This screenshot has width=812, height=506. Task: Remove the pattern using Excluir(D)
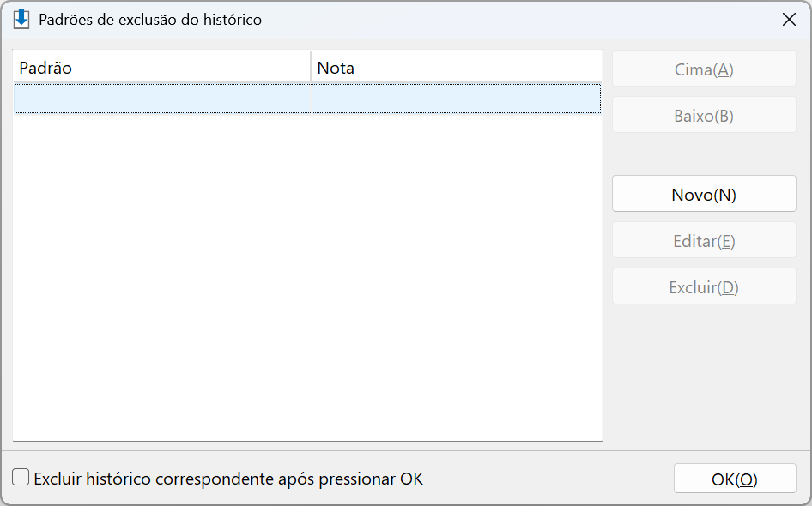(x=704, y=286)
